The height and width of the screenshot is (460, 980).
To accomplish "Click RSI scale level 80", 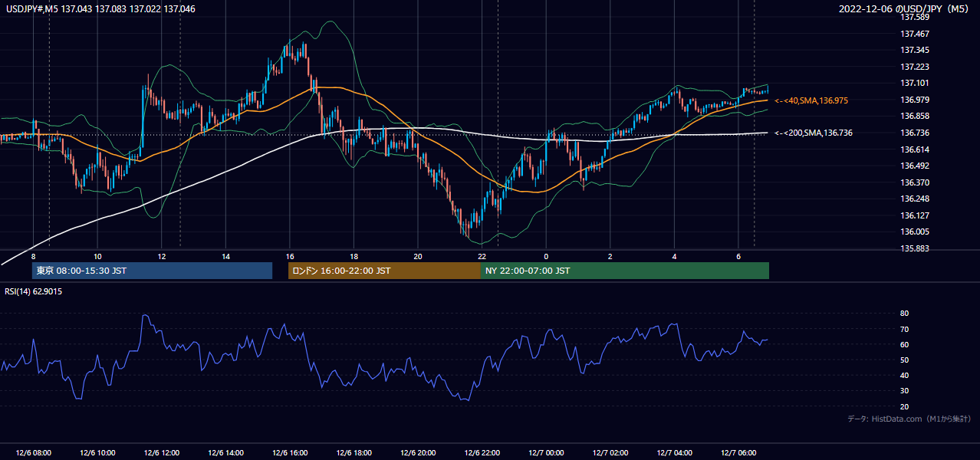I will coord(904,314).
